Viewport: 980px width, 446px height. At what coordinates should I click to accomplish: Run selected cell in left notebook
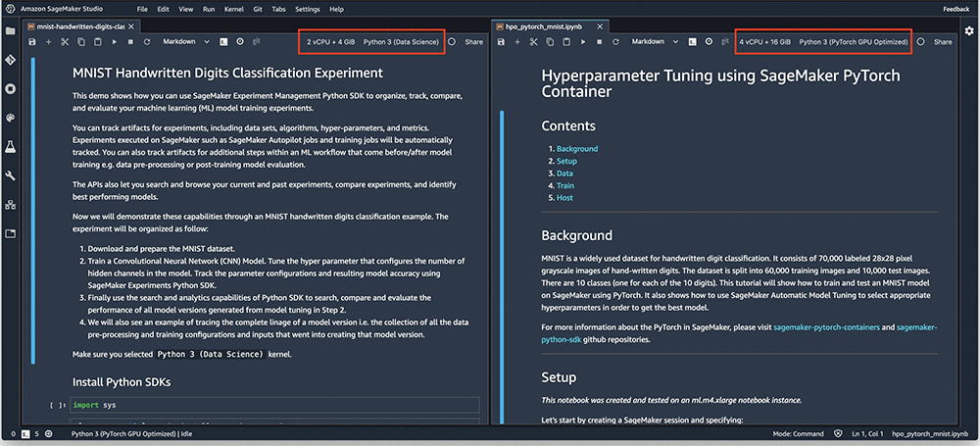coord(113,42)
